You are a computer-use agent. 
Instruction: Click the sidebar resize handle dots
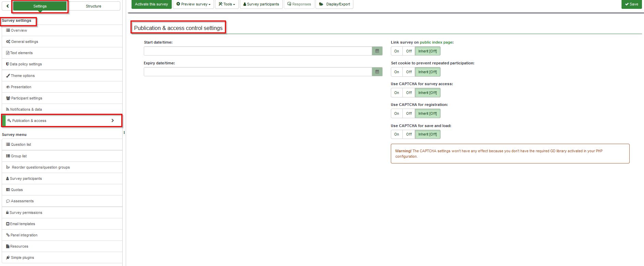point(124,132)
